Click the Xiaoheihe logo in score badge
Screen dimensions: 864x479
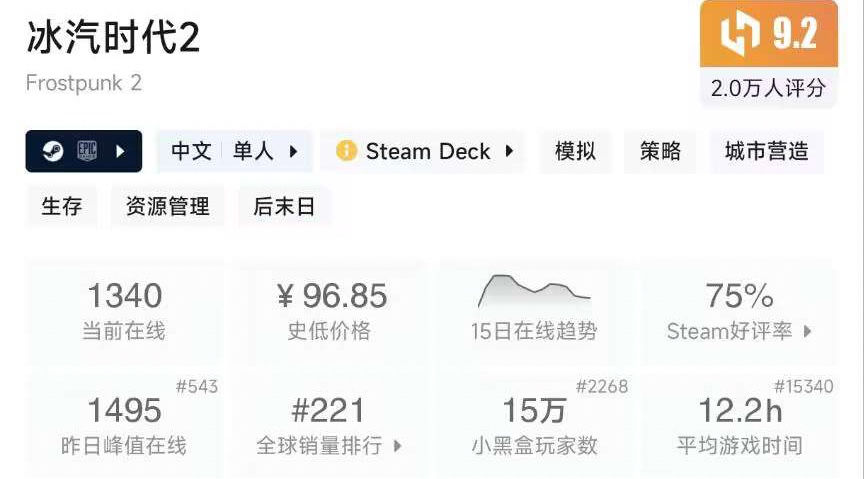[x=740, y=35]
